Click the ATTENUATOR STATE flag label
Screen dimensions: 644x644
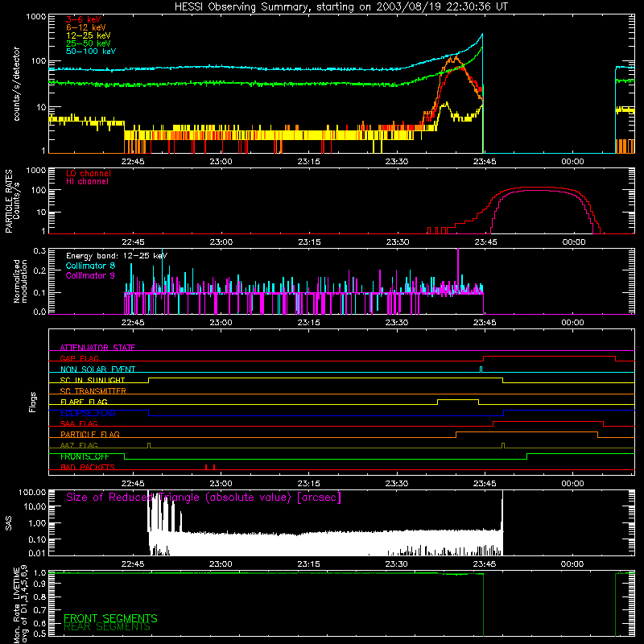click(x=97, y=348)
